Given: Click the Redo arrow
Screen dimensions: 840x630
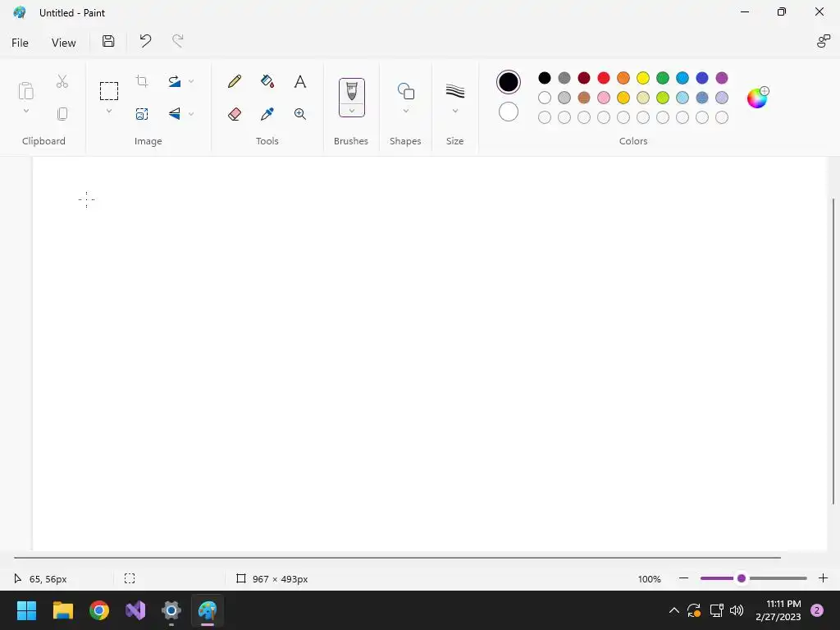Looking at the screenshot, I should point(177,41).
